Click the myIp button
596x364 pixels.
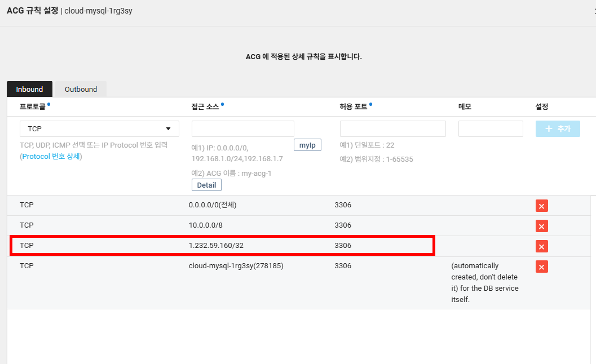307,145
